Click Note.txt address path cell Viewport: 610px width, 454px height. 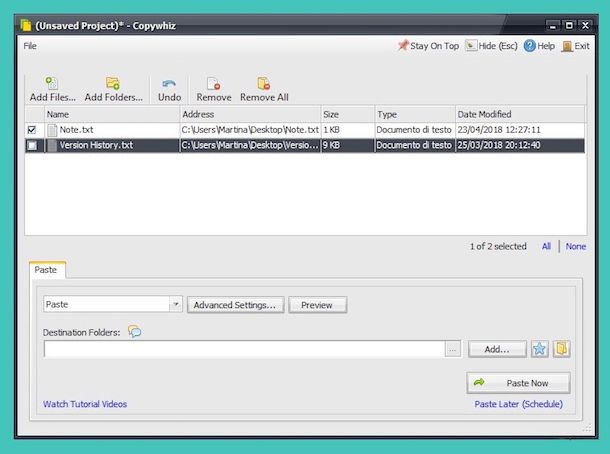(250, 130)
